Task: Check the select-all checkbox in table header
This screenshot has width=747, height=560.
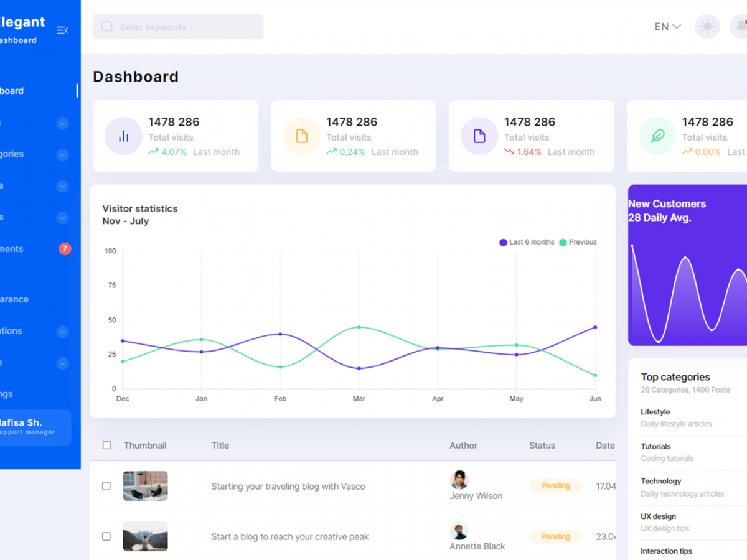Action: [x=107, y=446]
